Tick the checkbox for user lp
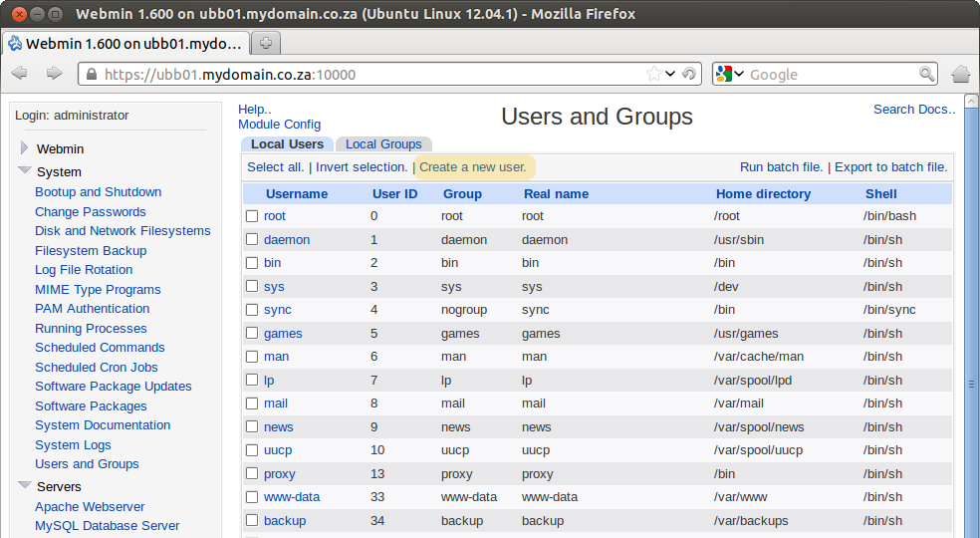This screenshot has width=980, height=538. (252, 380)
